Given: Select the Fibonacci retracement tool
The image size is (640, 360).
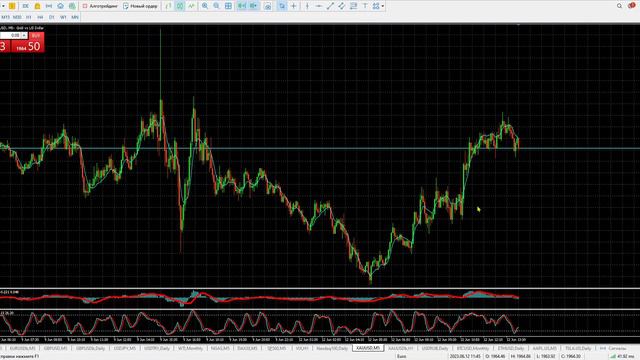Looking at the screenshot, I should pos(353,6).
